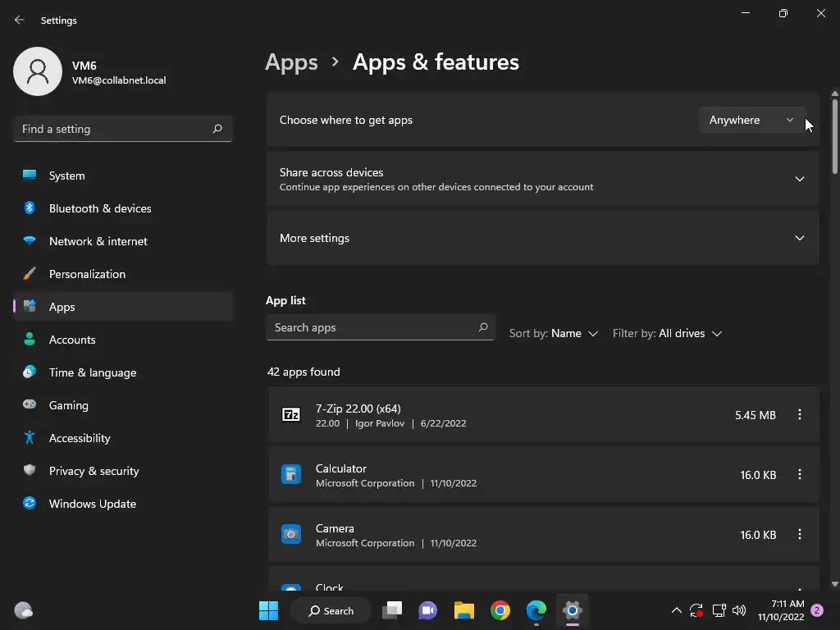This screenshot has height=630, width=840.
Task: Open Teams Chat in the taskbar
Action: 428,610
